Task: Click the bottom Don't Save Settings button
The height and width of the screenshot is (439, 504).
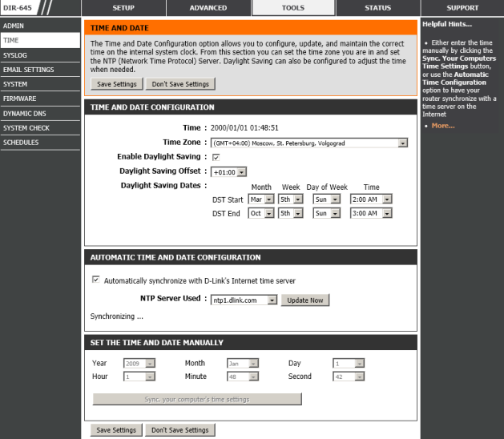Action: 180,430
